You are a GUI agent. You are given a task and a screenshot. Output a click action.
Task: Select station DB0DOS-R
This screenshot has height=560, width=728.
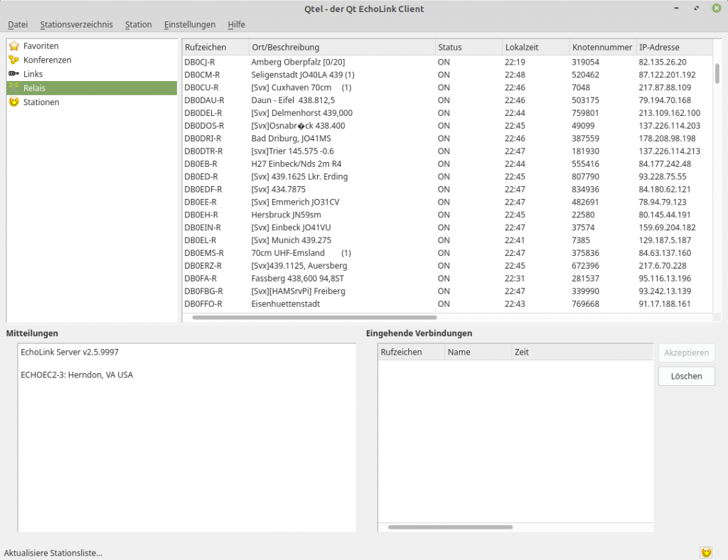[204, 126]
